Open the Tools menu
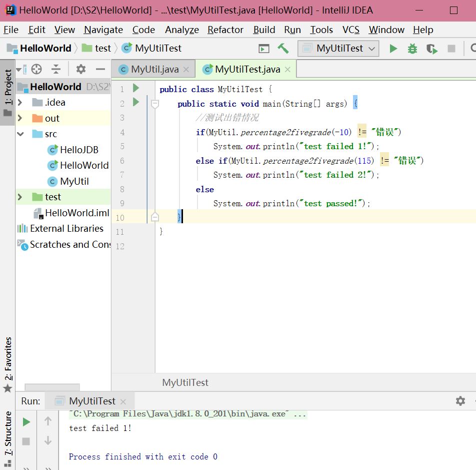 coord(321,30)
